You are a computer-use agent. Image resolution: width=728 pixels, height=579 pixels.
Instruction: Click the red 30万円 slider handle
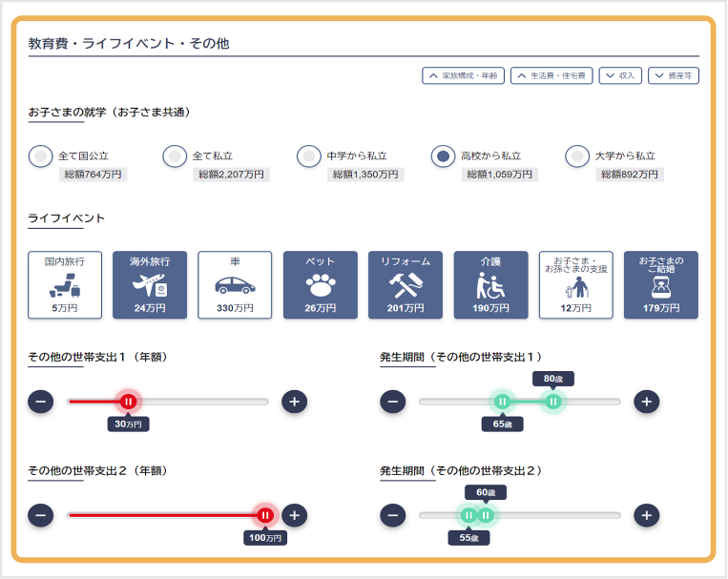coord(128,402)
